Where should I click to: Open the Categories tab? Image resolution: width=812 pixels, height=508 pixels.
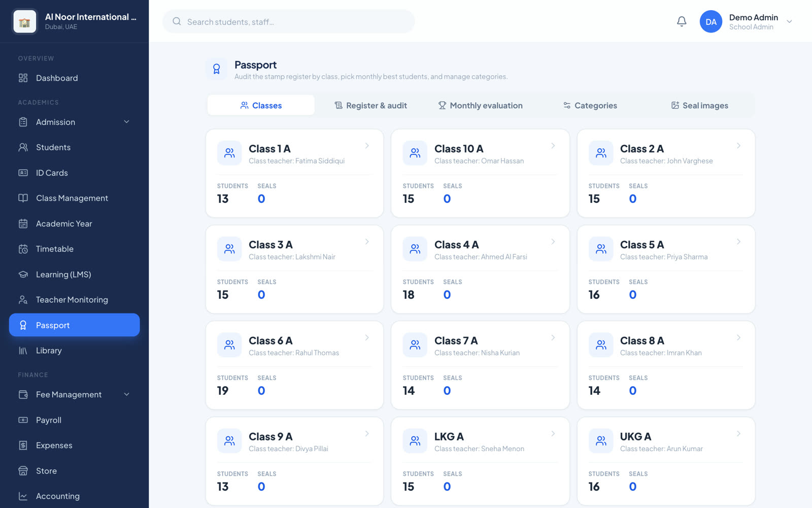pos(590,105)
